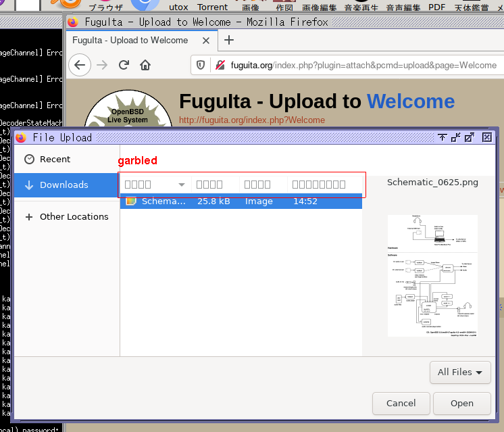Reload the current Firefox page
The width and height of the screenshot is (504, 432).
click(x=124, y=65)
